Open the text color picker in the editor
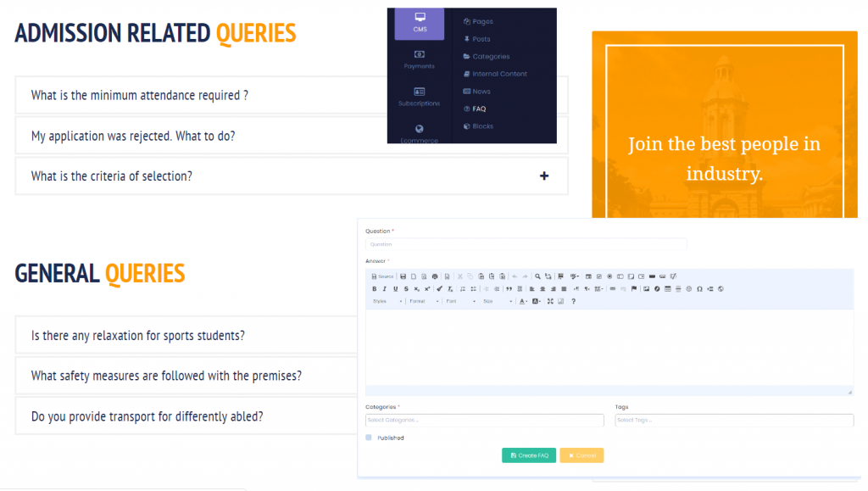The image size is (868, 491). coord(522,302)
